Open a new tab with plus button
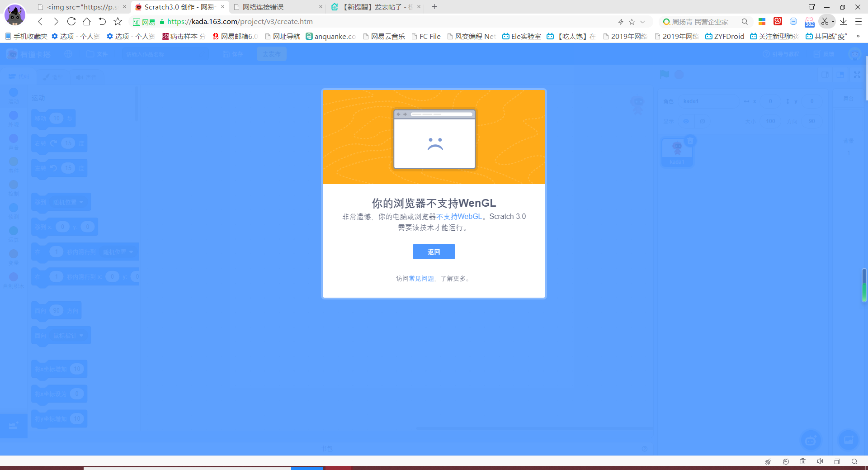 pyautogui.click(x=434, y=7)
